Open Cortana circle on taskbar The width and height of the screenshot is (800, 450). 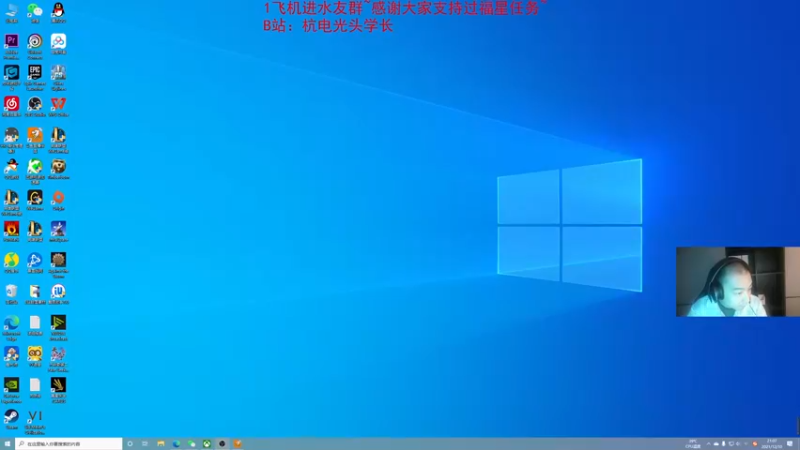tap(130, 444)
